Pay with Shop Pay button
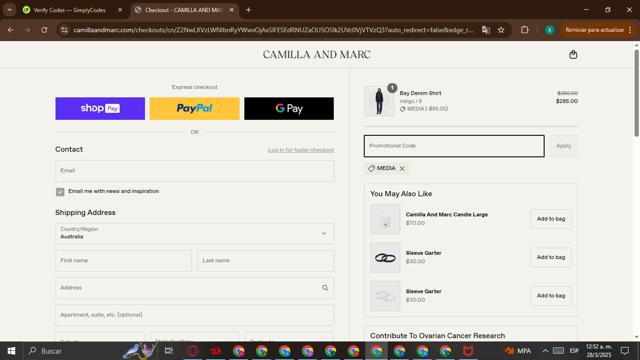 tap(100, 109)
